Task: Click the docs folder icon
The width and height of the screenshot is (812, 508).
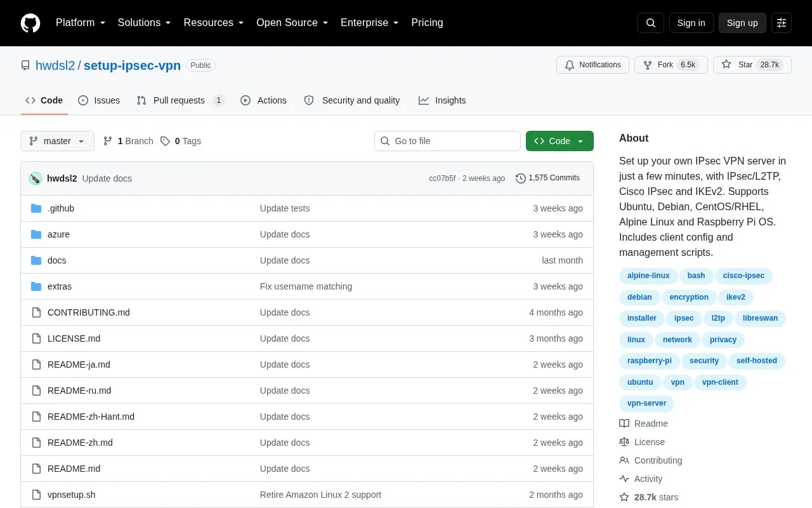Action: pos(36,260)
